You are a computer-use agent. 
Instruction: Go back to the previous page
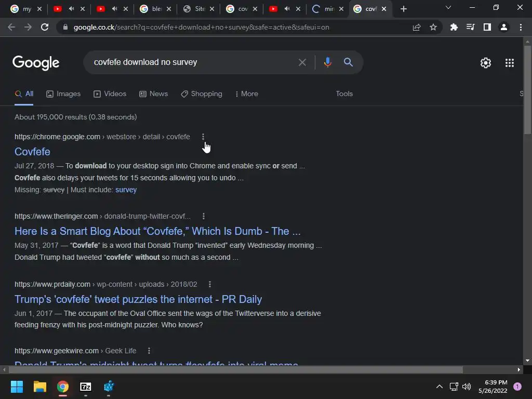point(11,27)
